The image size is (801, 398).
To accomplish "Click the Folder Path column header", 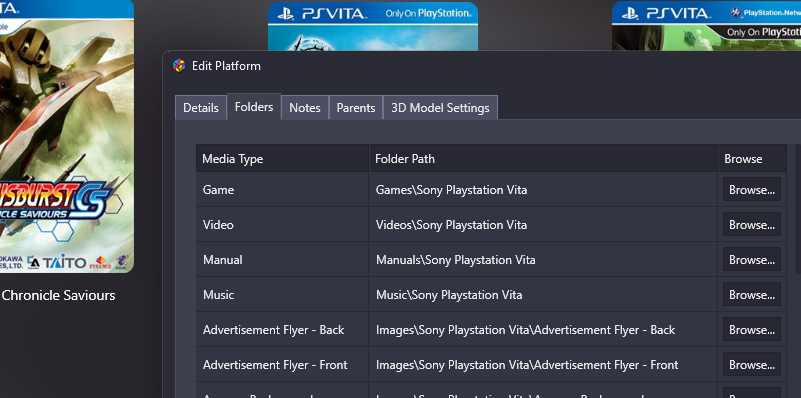I will 544,158.
